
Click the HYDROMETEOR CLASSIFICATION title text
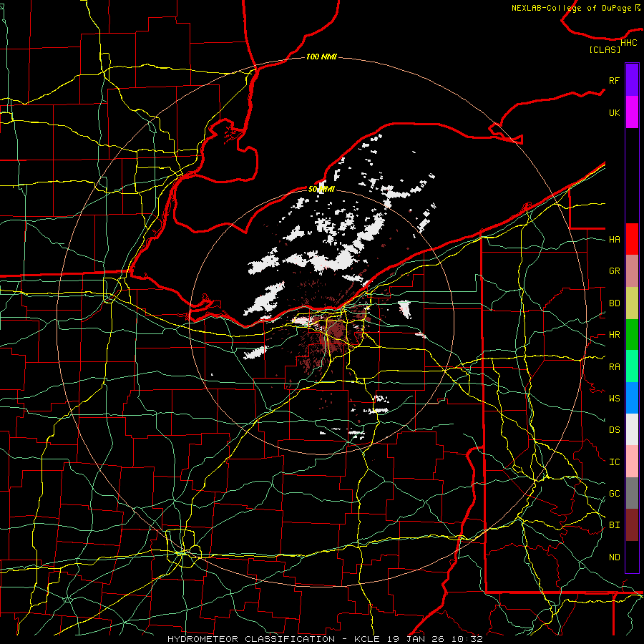pyautogui.click(x=251, y=639)
